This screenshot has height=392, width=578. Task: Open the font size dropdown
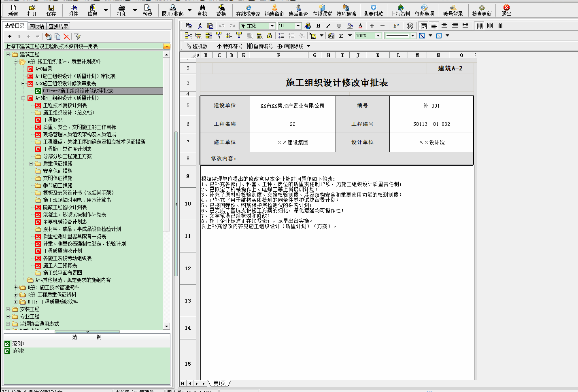click(x=298, y=25)
